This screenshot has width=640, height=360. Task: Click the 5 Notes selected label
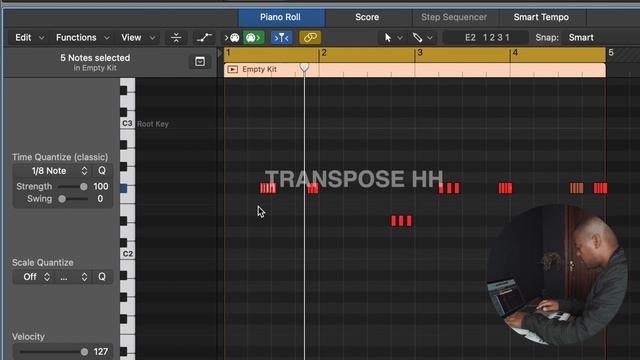(x=95, y=58)
